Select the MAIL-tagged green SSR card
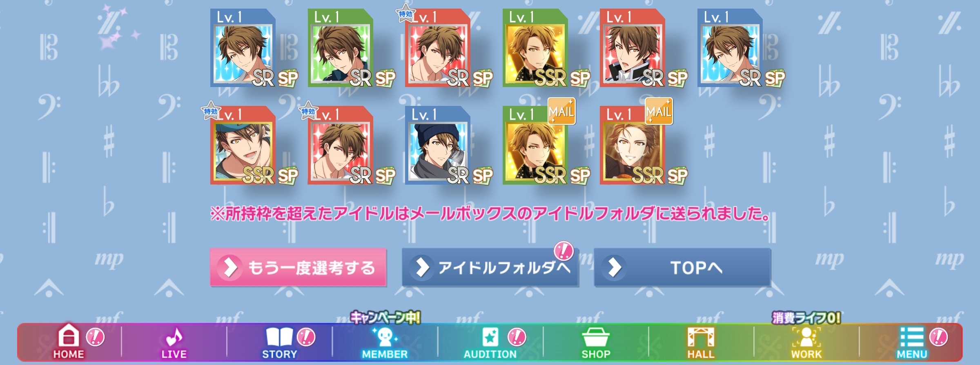 pos(535,145)
